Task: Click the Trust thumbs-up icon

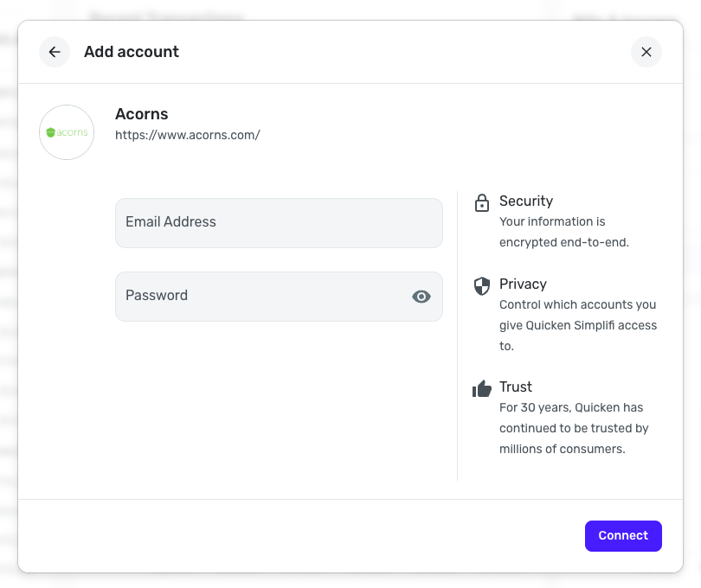Action: coord(482,389)
